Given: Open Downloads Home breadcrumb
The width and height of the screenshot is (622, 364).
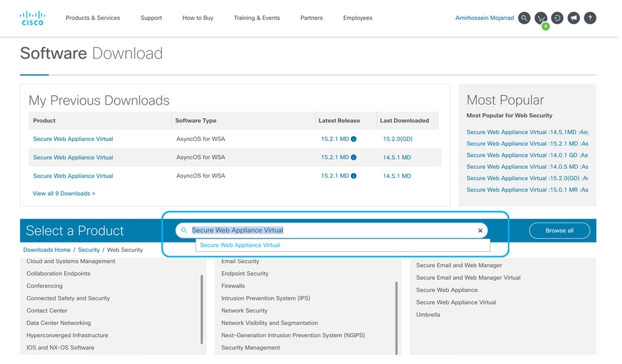Looking at the screenshot, I should (47, 251).
